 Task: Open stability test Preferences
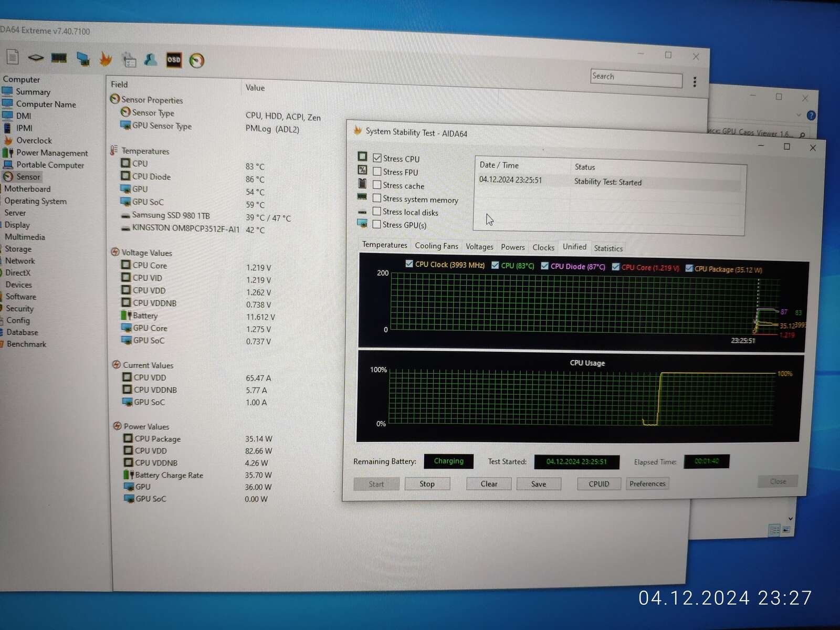(x=647, y=484)
